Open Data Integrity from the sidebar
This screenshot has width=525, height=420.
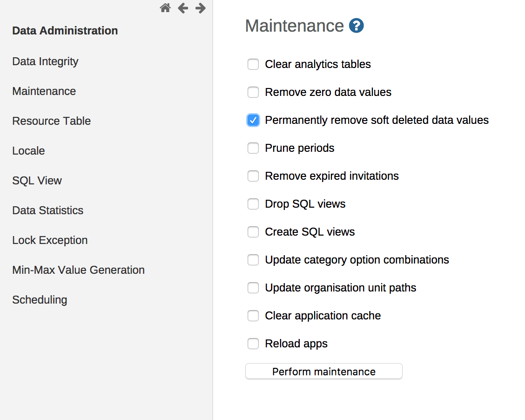pos(45,61)
